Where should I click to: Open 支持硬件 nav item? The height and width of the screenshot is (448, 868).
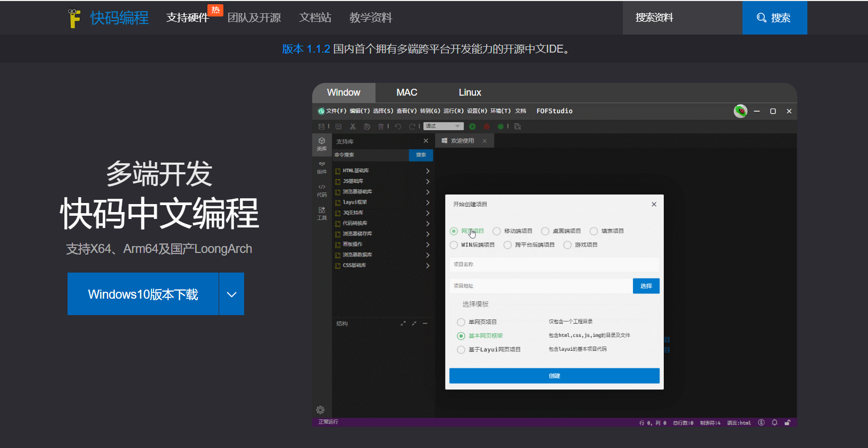(x=188, y=18)
